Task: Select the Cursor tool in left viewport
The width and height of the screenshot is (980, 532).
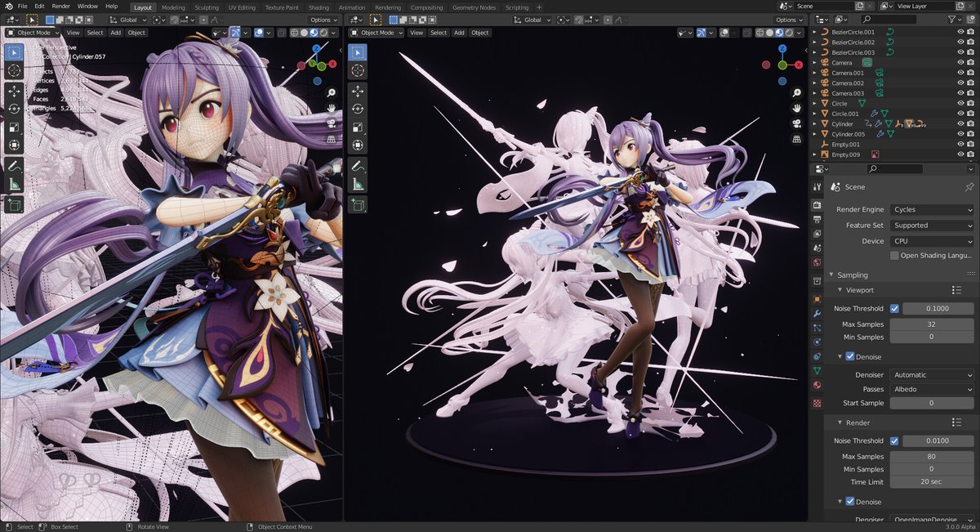Action: 15,71
